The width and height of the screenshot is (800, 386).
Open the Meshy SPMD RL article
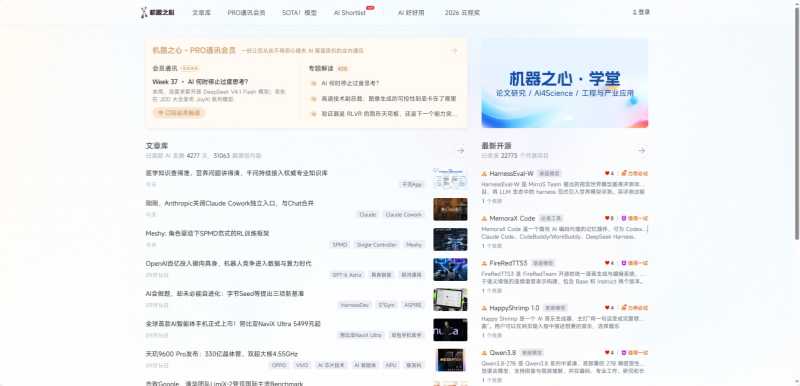pyautogui.click(x=207, y=233)
